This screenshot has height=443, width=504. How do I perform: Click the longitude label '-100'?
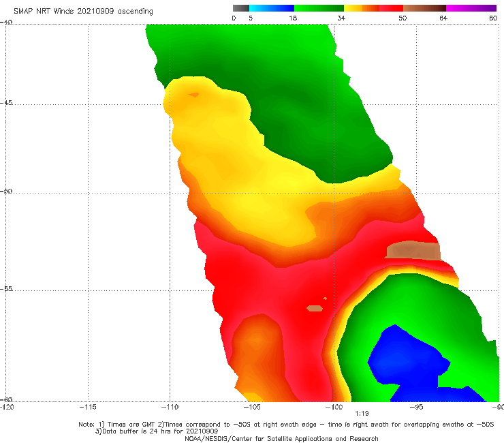pos(334,407)
